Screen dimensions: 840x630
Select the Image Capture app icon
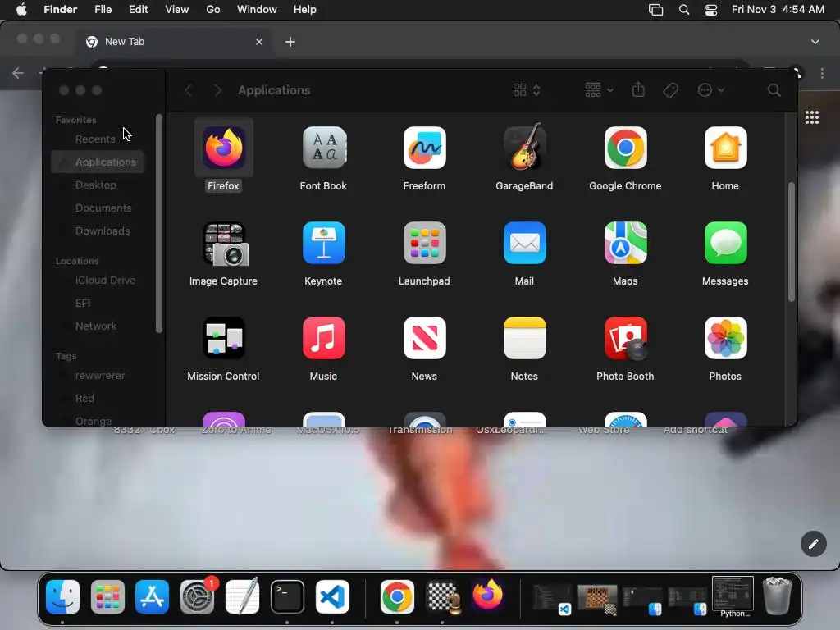coord(226,244)
